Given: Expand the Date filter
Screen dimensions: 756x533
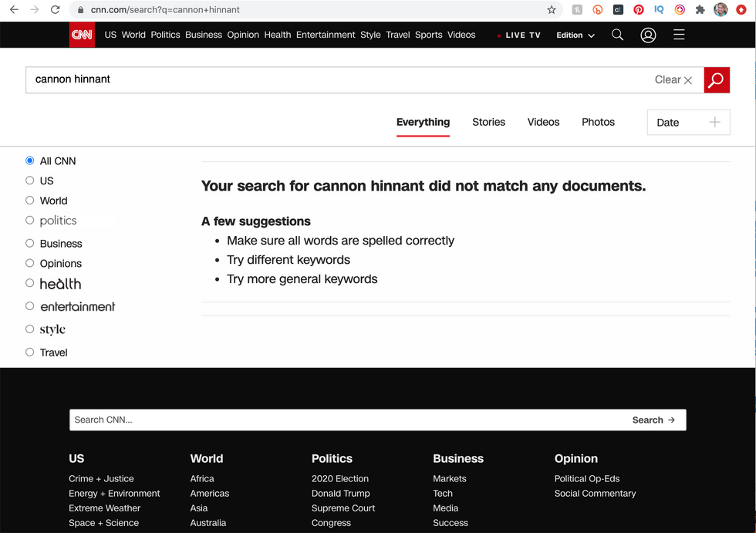Looking at the screenshot, I should [x=688, y=122].
